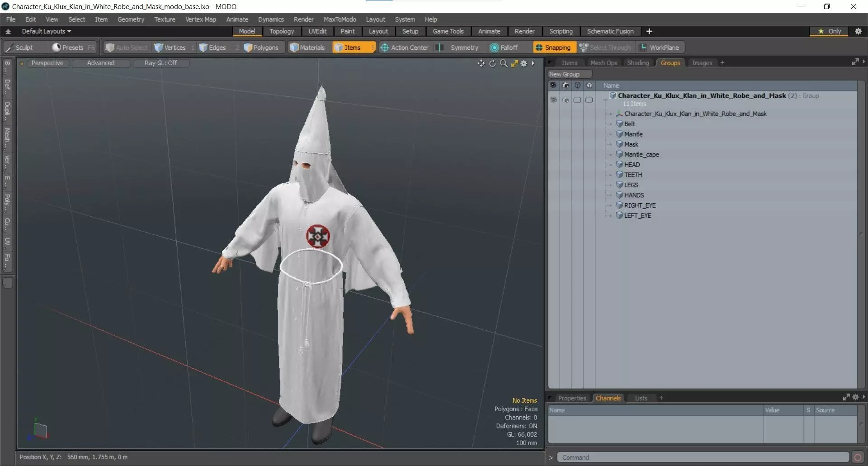Screen dimensions: 868x466
Task: Open the Perspective view type dropdown
Action: 47,63
